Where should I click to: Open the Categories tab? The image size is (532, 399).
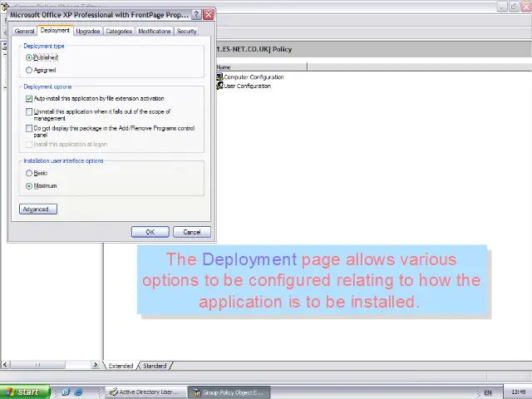click(119, 31)
